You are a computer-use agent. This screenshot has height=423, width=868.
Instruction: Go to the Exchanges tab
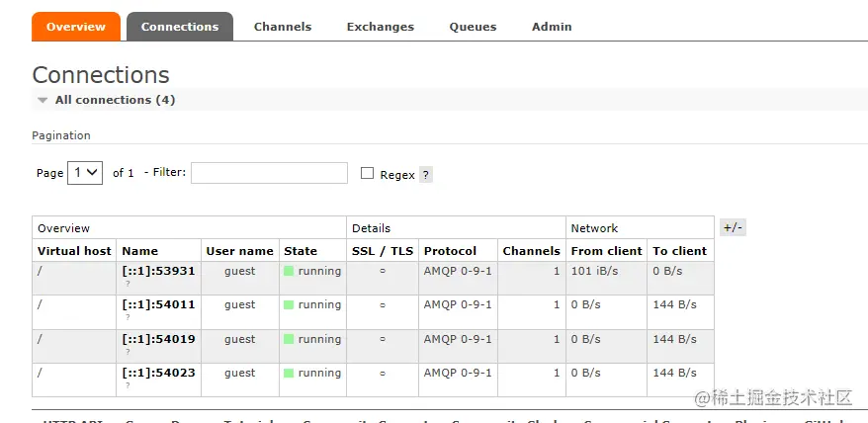[x=381, y=27]
